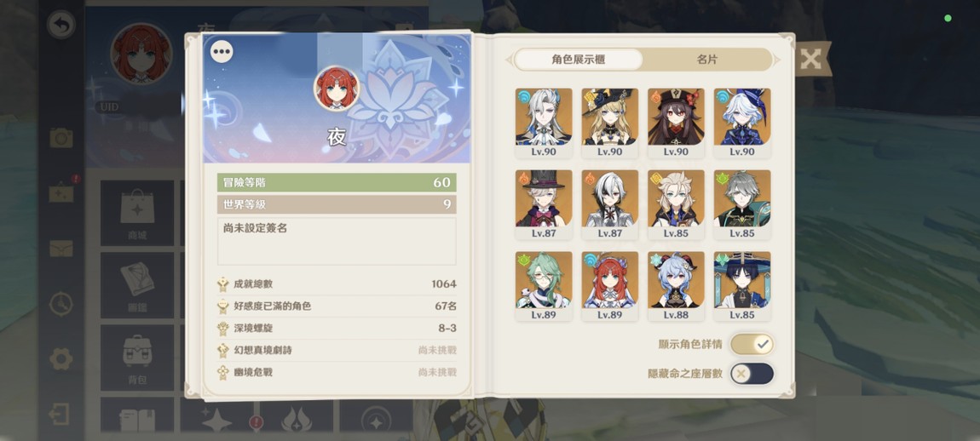Select the 角色展示櫃 tab
The image size is (980, 441).
coord(578,60)
